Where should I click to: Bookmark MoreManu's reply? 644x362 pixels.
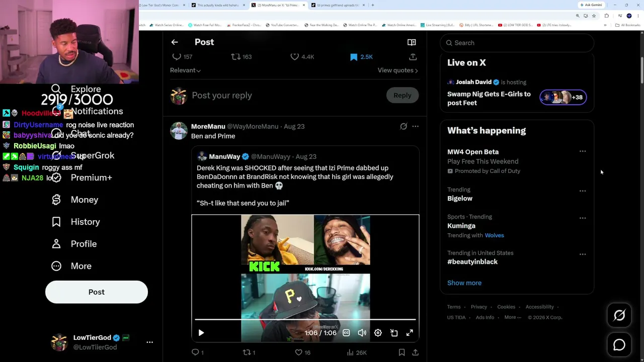[x=401, y=352]
